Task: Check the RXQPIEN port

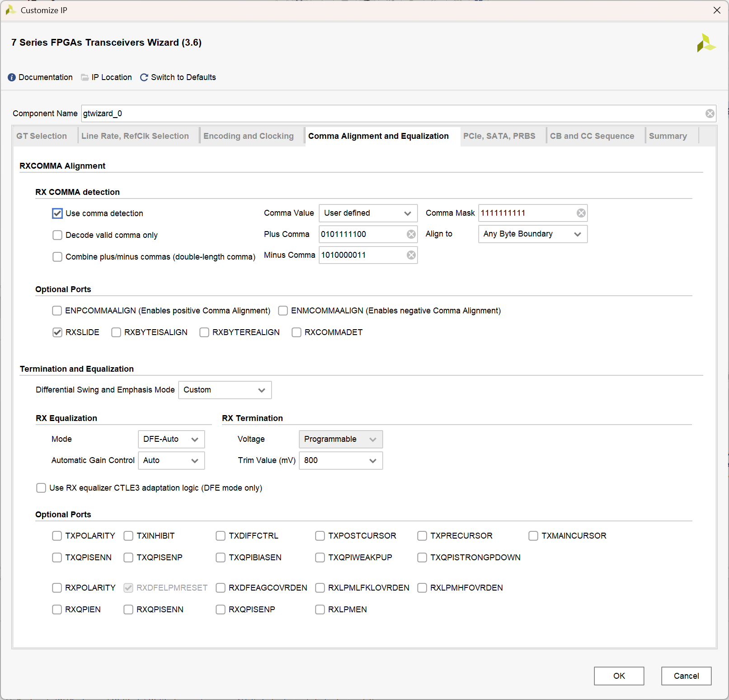Action: click(x=57, y=610)
